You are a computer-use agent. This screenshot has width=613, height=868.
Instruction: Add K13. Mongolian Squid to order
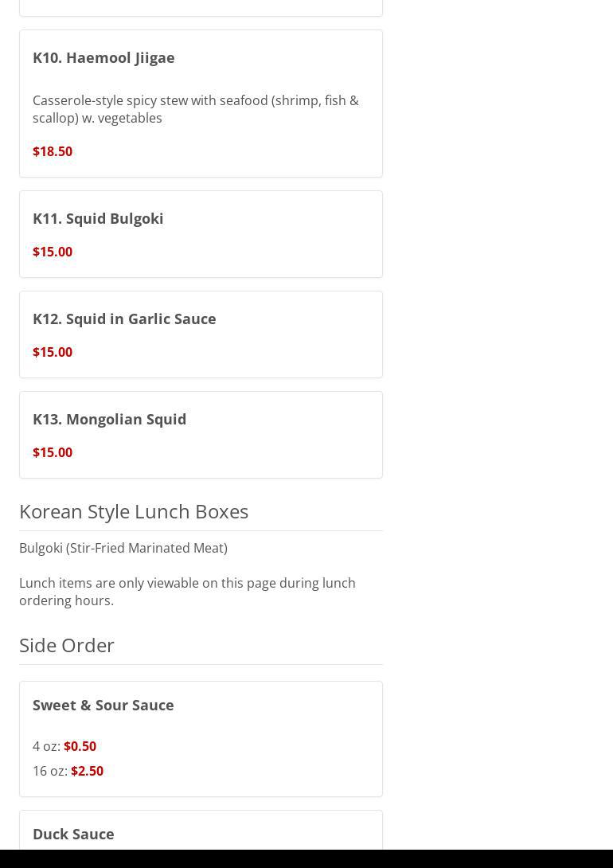[x=109, y=419]
